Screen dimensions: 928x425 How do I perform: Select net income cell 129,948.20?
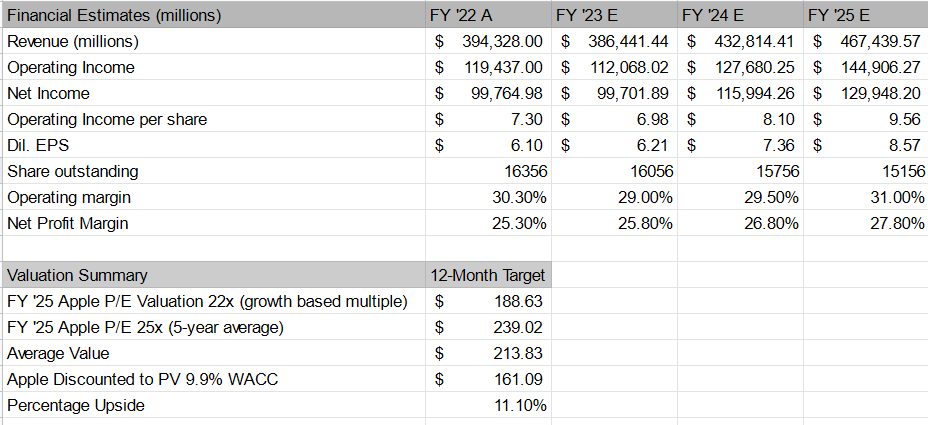coord(866,93)
